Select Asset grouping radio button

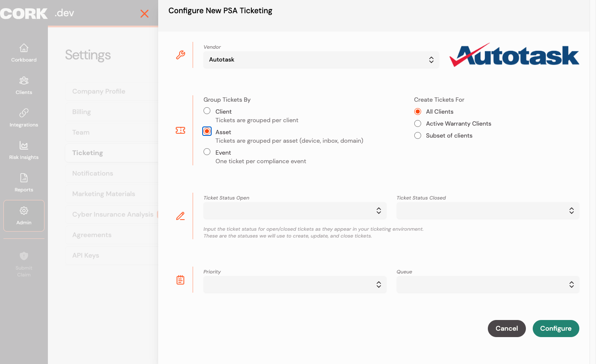point(207,131)
